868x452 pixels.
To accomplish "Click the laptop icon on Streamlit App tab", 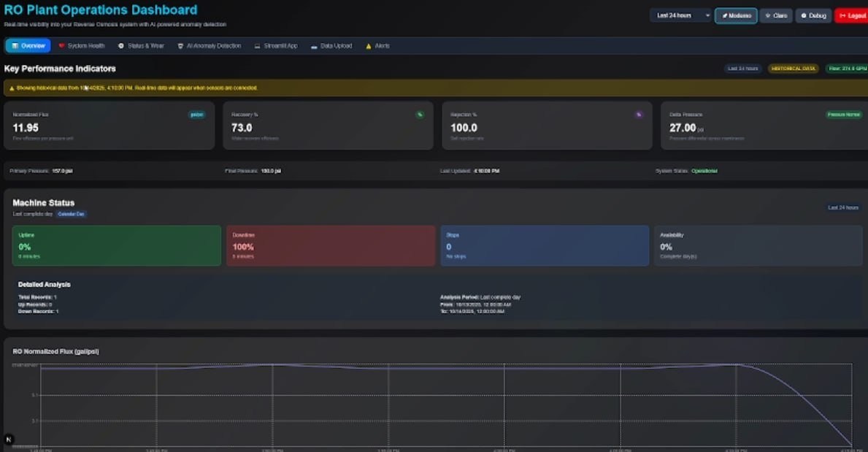I will (x=258, y=46).
